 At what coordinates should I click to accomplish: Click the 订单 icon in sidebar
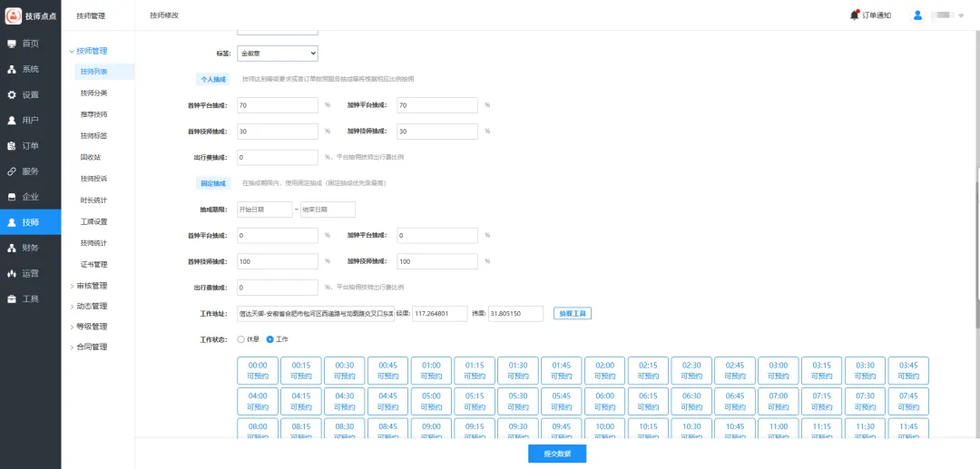pyautogui.click(x=12, y=145)
